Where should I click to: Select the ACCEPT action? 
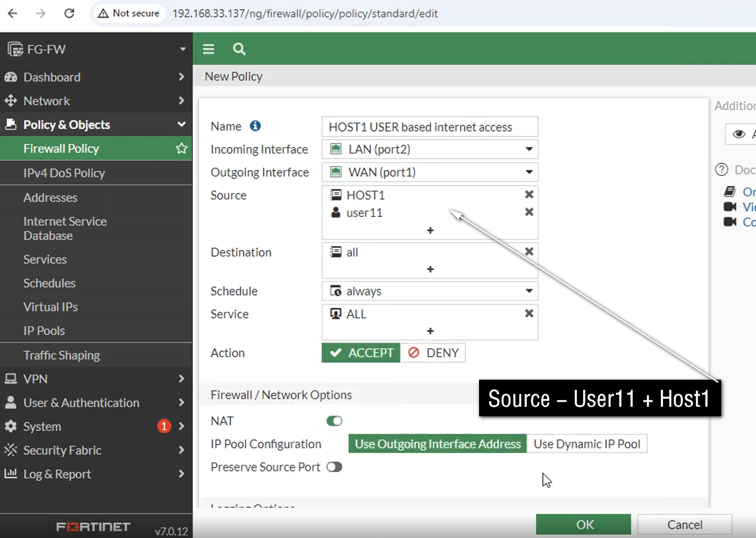point(361,353)
